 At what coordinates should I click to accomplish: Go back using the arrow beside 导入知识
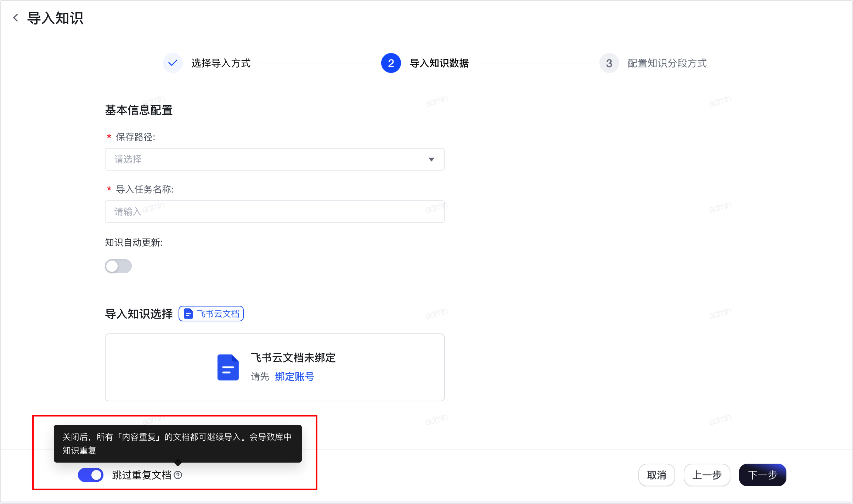click(x=16, y=18)
